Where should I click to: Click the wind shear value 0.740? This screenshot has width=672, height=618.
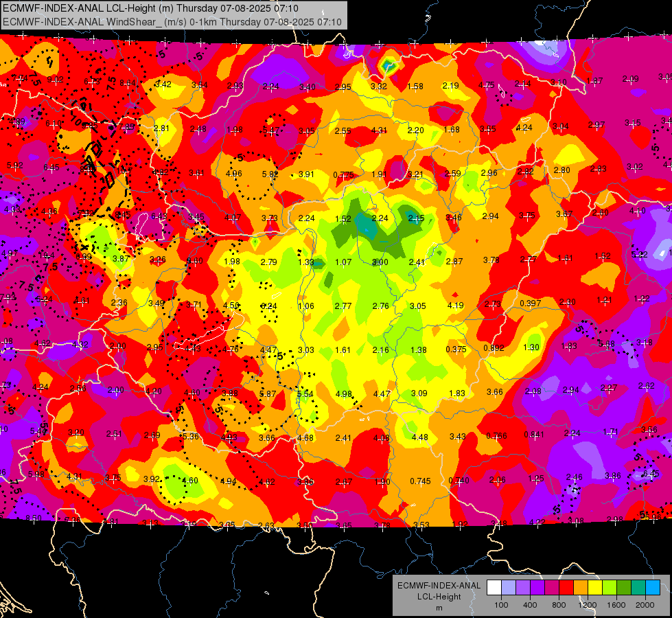(459, 481)
